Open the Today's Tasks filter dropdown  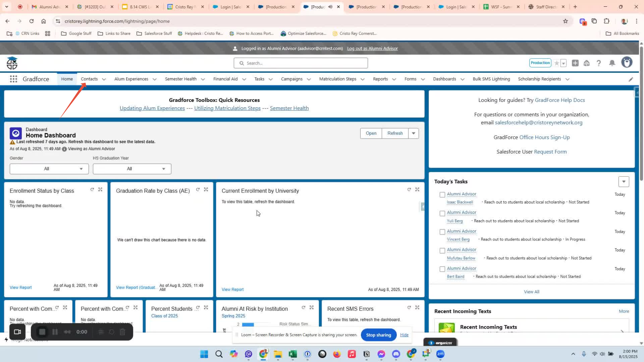pos(623,182)
